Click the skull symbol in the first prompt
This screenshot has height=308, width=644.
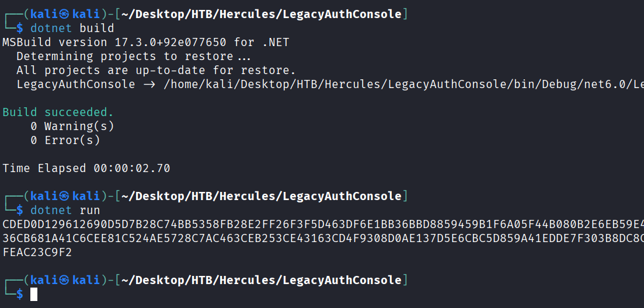66,13
